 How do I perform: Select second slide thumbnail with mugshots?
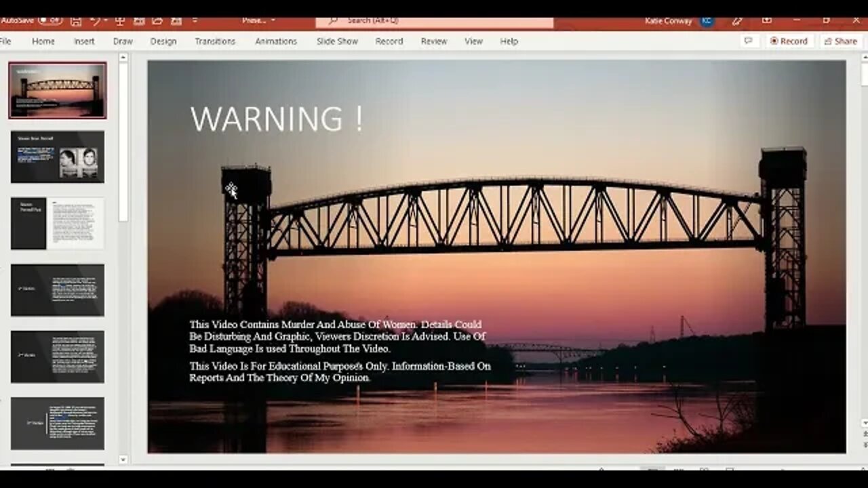[x=58, y=157]
